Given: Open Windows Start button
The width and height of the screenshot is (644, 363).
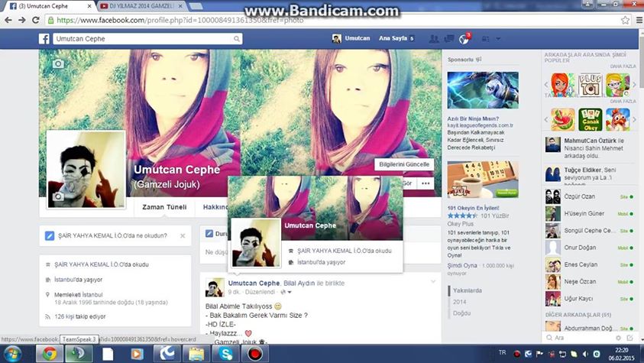Looking at the screenshot, I should (12, 354).
